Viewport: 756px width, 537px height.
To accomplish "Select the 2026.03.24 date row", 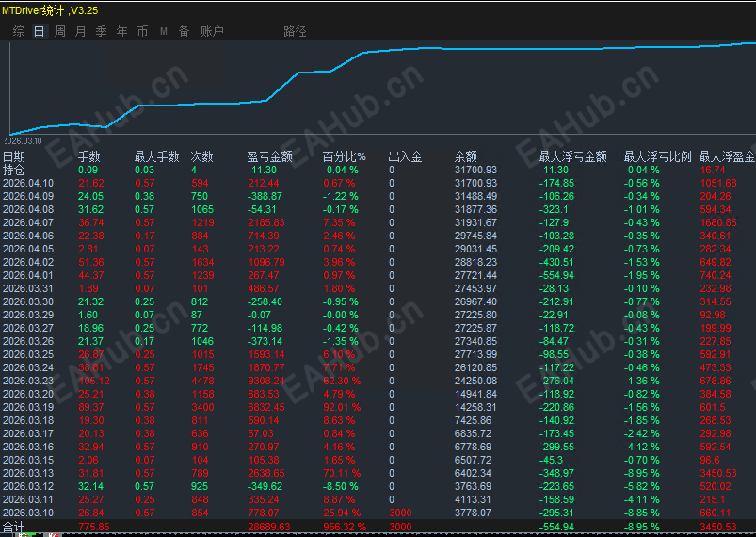I will tap(378, 367).
